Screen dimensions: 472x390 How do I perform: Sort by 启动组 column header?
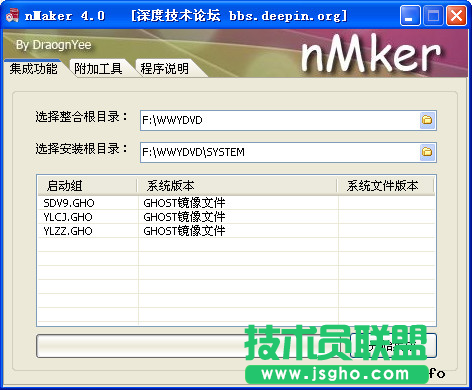pyautogui.click(x=87, y=186)
